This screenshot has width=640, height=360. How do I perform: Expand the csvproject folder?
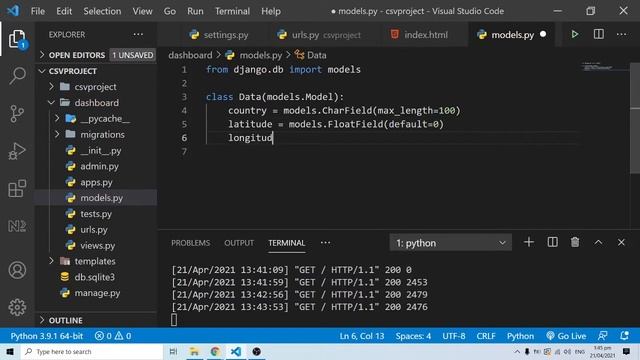[x=96, y=87]
